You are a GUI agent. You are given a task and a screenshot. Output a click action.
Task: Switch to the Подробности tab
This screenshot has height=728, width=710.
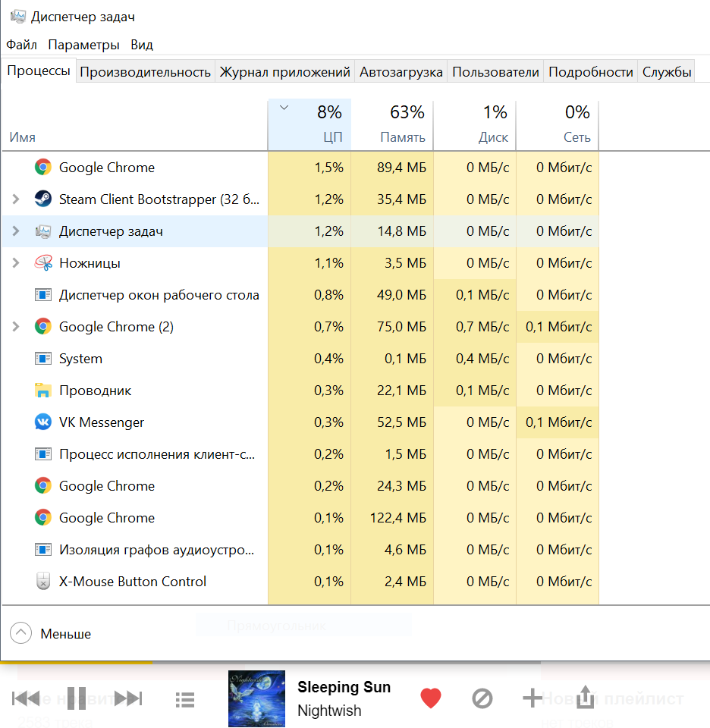click(591, 72)
